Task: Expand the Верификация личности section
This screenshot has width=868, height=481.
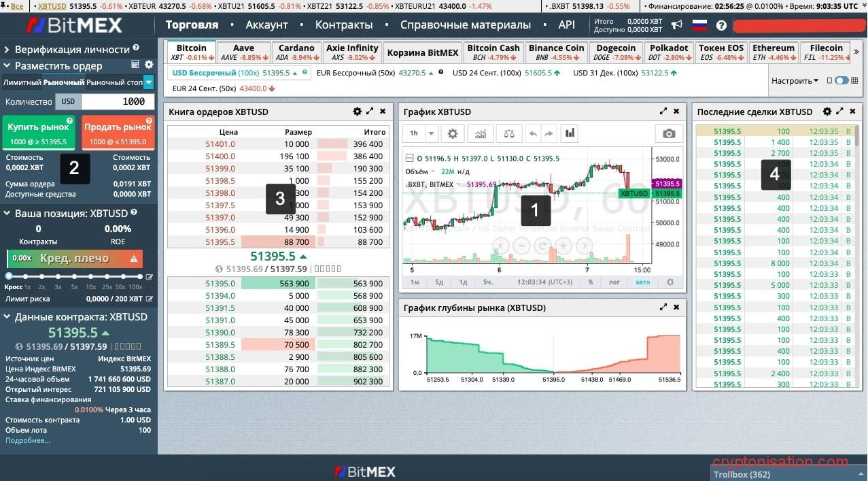Action: click(7, 50)
